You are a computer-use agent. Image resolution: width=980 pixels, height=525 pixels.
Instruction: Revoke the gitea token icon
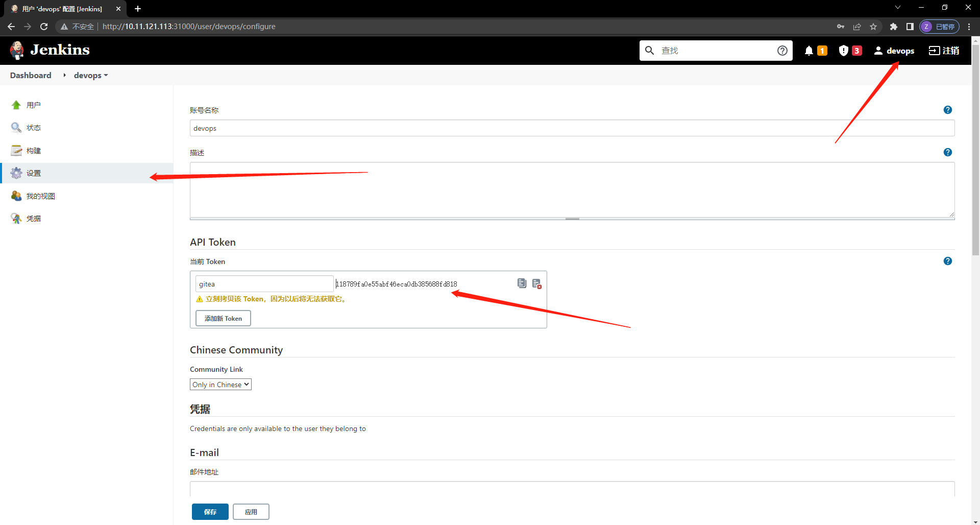coord(537,283)
